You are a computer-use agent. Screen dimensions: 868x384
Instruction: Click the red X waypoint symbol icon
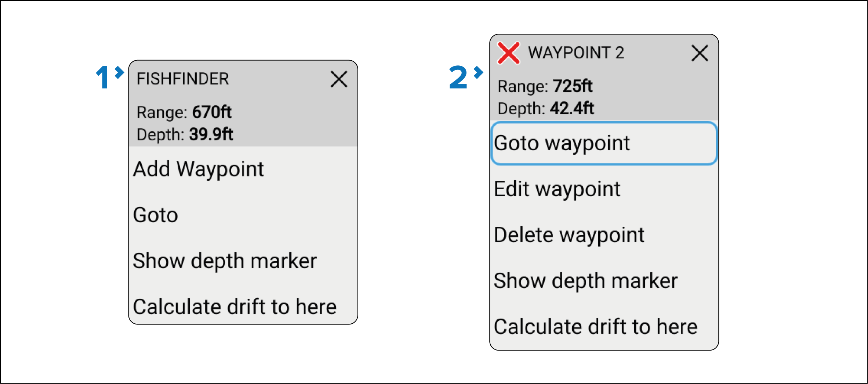click(508, 53)
